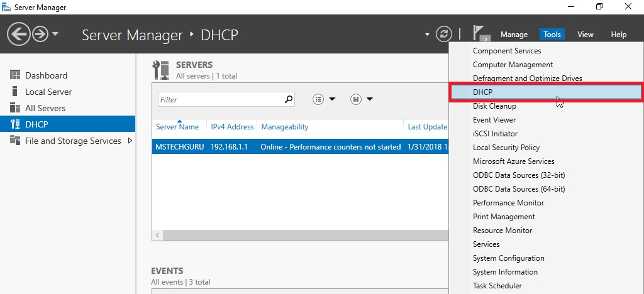Open the Manage menu
The height and width of the screenshot is (294, 644).
[x=514, y=35]
